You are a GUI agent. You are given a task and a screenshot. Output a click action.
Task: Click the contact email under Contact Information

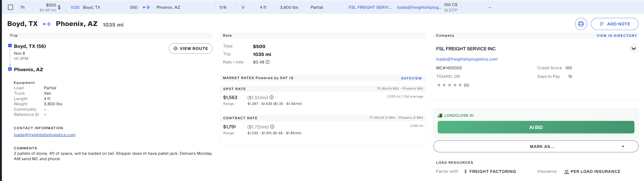45,135
